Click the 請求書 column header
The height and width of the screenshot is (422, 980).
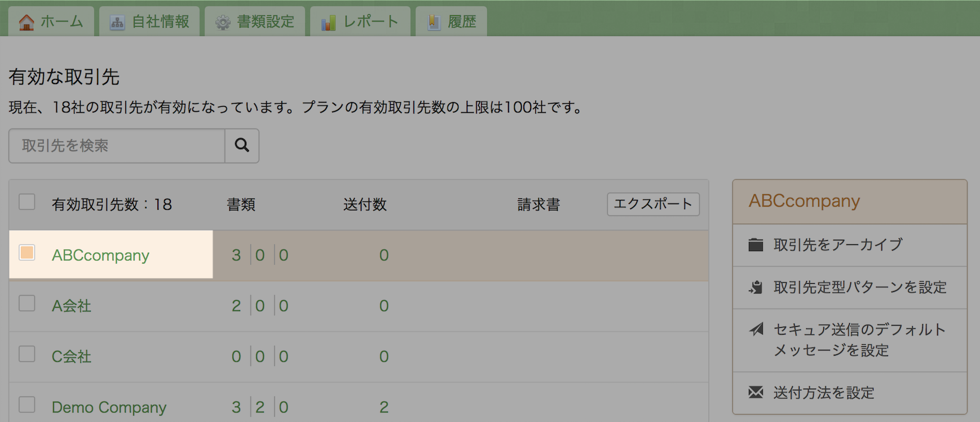[x=539, y=204]
